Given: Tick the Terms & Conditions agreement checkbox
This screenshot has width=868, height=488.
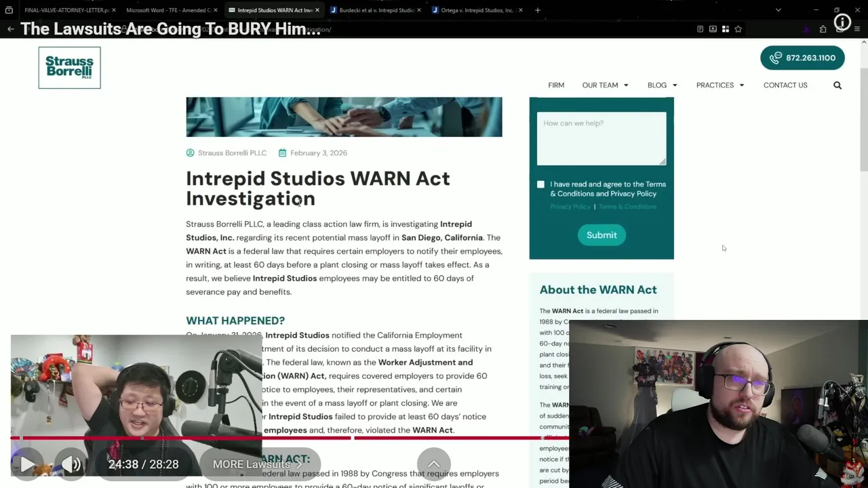Looking at the screenshot, I should pos(540,184).
